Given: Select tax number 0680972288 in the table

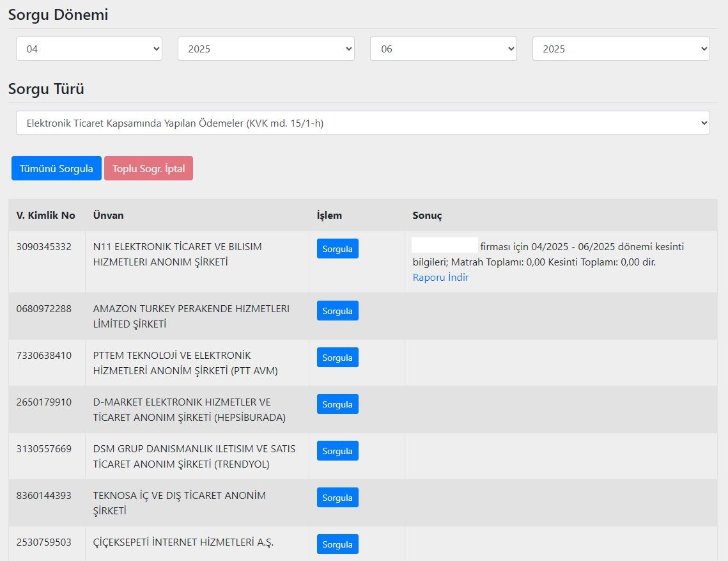Looking at the screenshot, I should [44, 309].
